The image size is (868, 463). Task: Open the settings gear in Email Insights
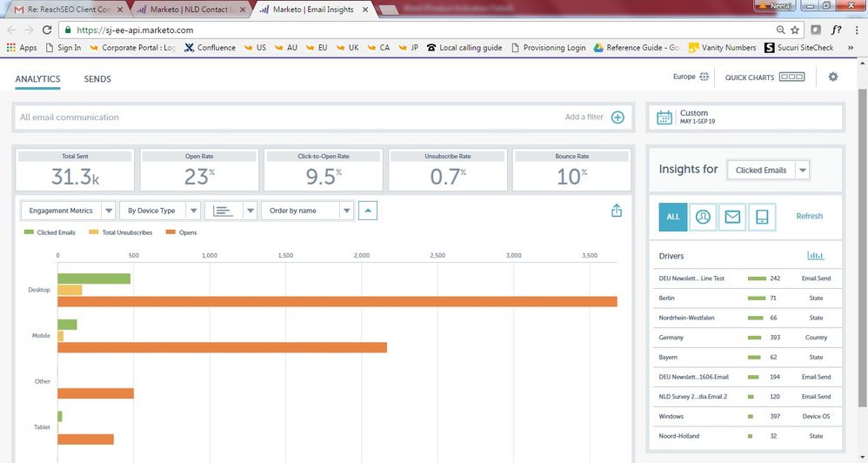(832, 77)
